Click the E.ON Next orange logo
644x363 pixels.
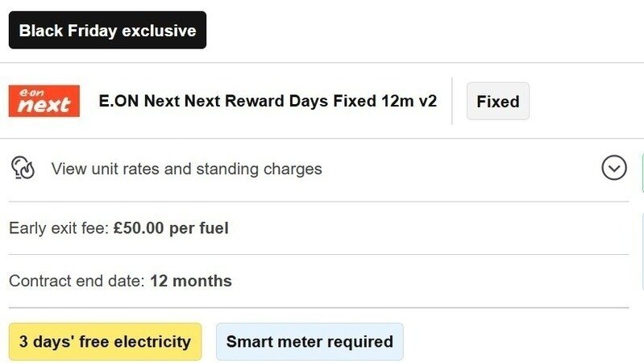44,101
